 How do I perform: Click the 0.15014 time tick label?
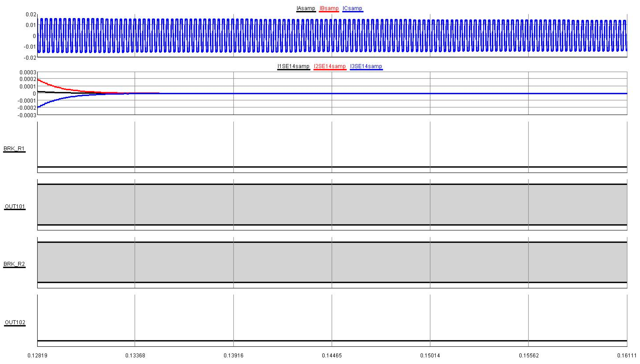pos(430,356)
